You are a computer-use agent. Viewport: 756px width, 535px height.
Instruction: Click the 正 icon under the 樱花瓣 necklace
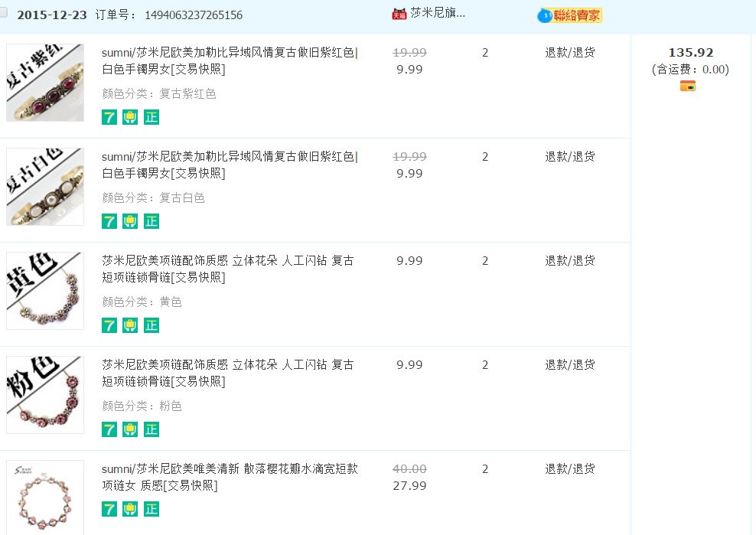point(152,509)
